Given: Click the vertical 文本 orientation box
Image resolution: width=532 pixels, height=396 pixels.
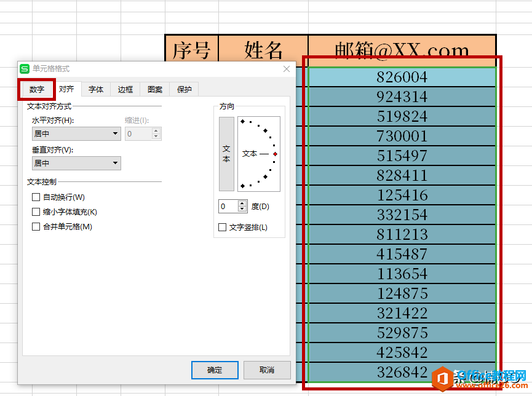Looking at the screenshot, I should 226,154.
